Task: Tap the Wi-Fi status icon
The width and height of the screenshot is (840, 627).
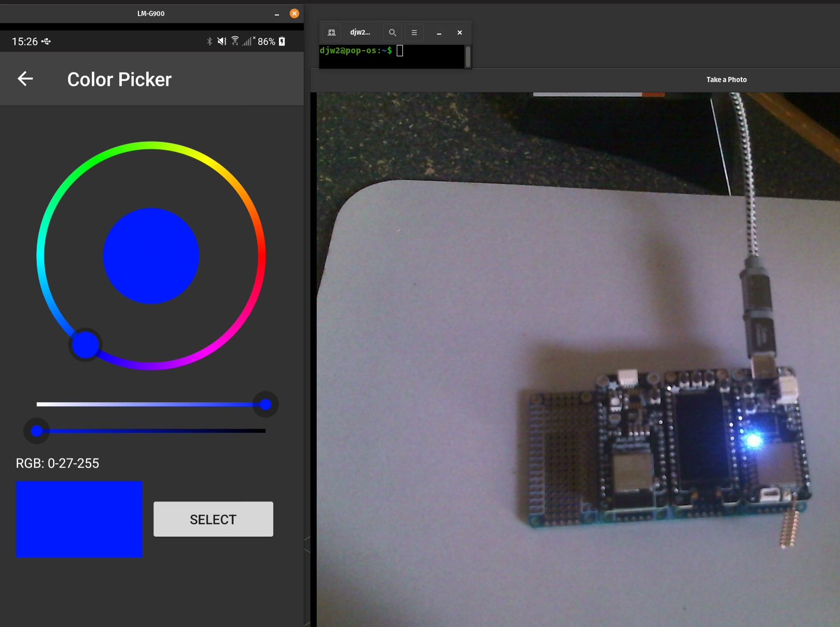Action: 235,41
